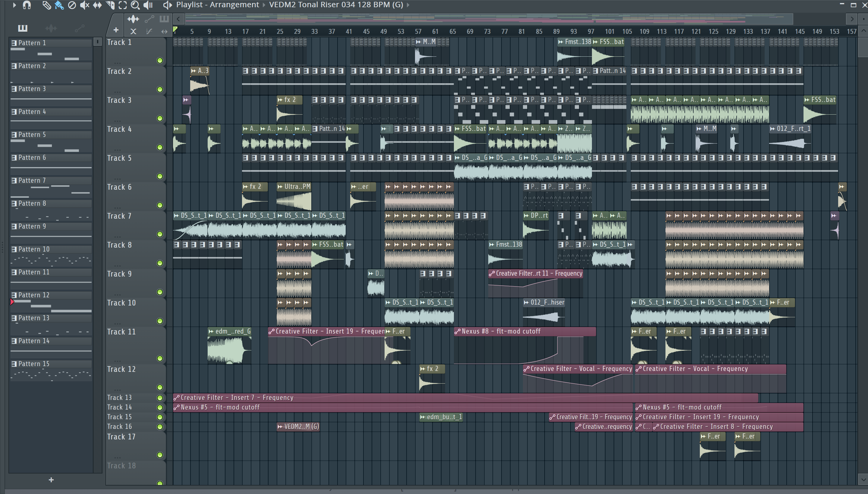Toggle automation clips focus icon
This screenshot has width=868, height=494.
point(149,19)
